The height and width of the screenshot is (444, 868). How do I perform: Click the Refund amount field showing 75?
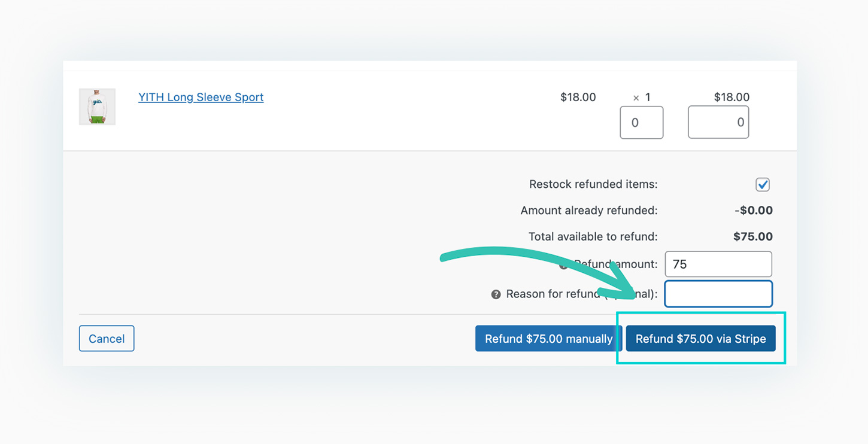coord(718,264)
